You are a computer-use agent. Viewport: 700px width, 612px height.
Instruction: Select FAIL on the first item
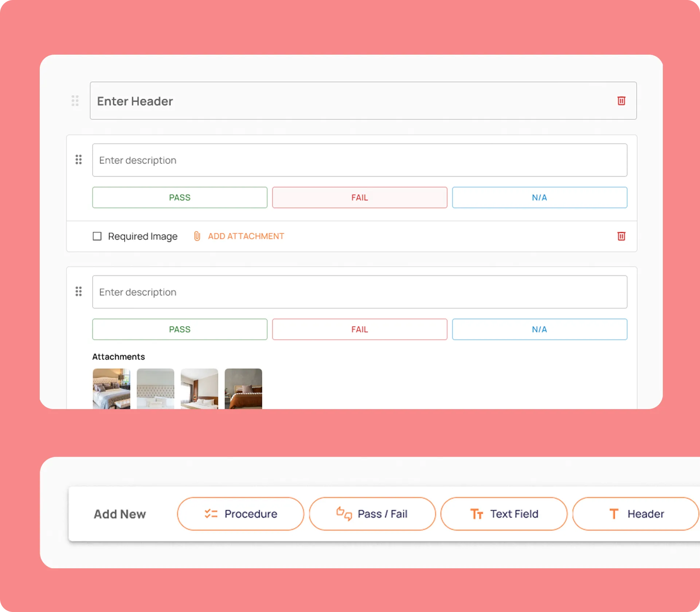[x=359, y=197]
